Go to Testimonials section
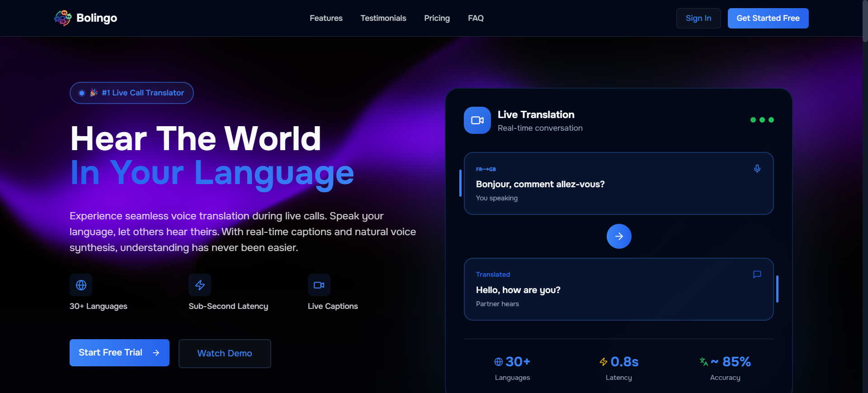This screenshot has height=393, width=868. [x=383, y=18]
